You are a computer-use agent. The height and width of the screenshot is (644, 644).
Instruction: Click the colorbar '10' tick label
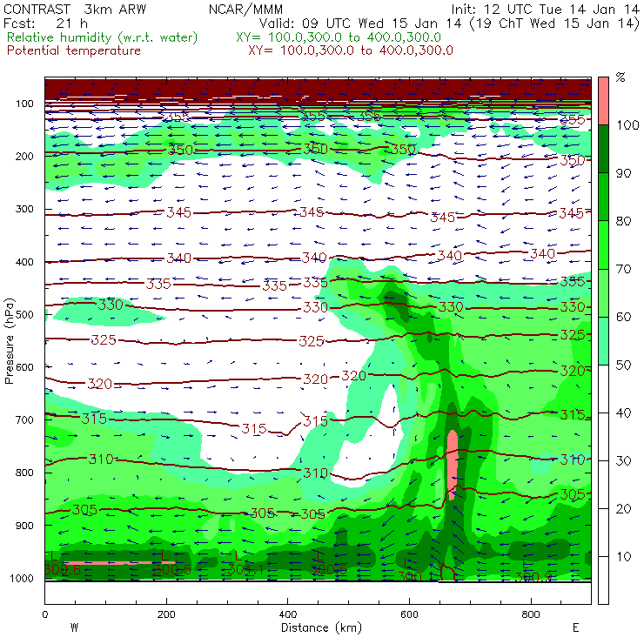(623, 557)
